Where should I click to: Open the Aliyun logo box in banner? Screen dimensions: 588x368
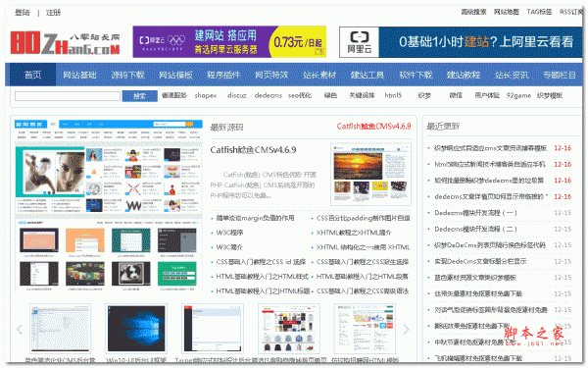360,42
